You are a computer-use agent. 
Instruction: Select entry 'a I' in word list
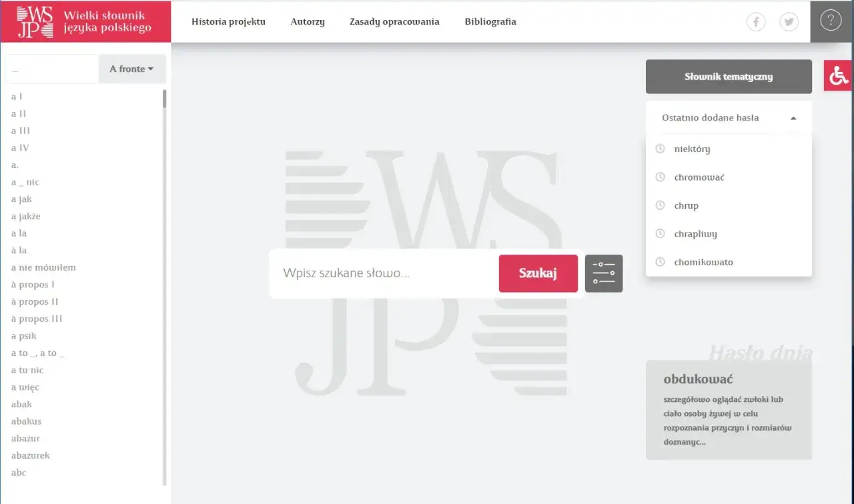(x=17, y=97)
